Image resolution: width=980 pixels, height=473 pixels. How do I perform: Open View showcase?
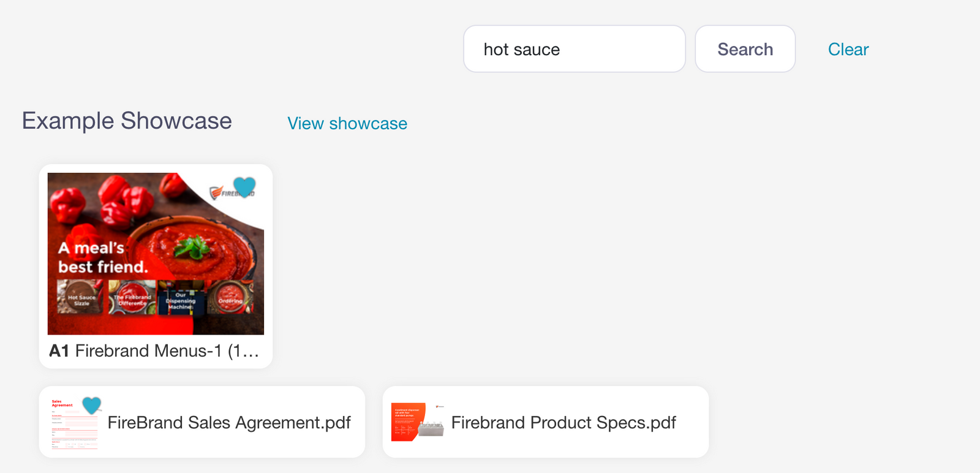347,123
